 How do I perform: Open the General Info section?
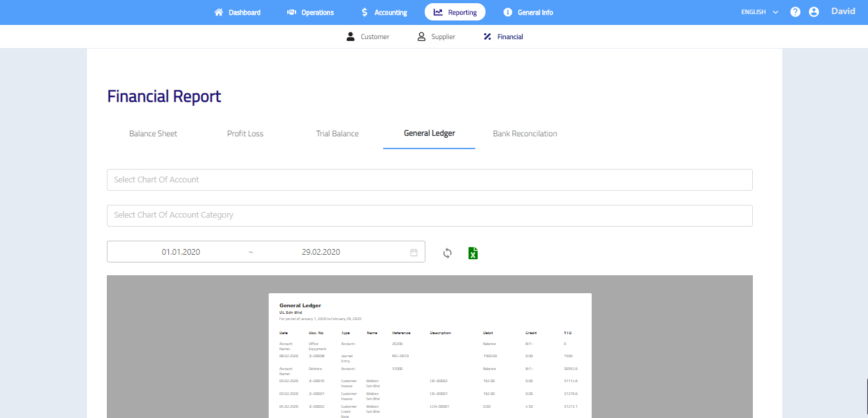click(528, 12)
